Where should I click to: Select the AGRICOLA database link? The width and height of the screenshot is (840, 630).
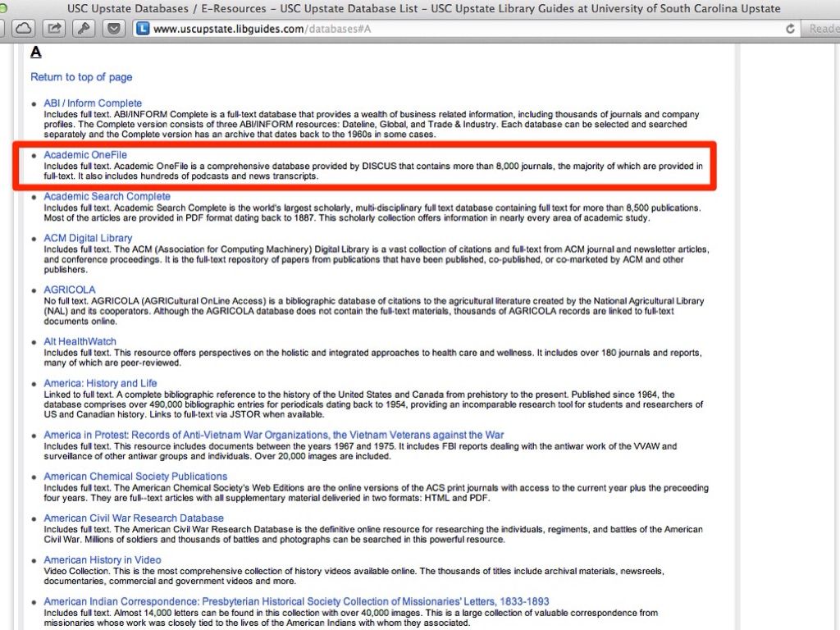(x=69, y=290)
